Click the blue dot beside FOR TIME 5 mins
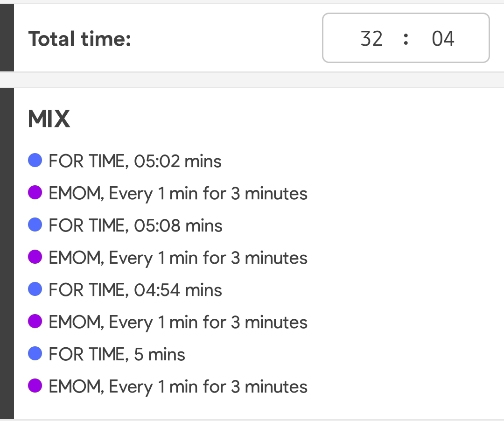Screen dimensions: 504x421 (x=35, y=353)
